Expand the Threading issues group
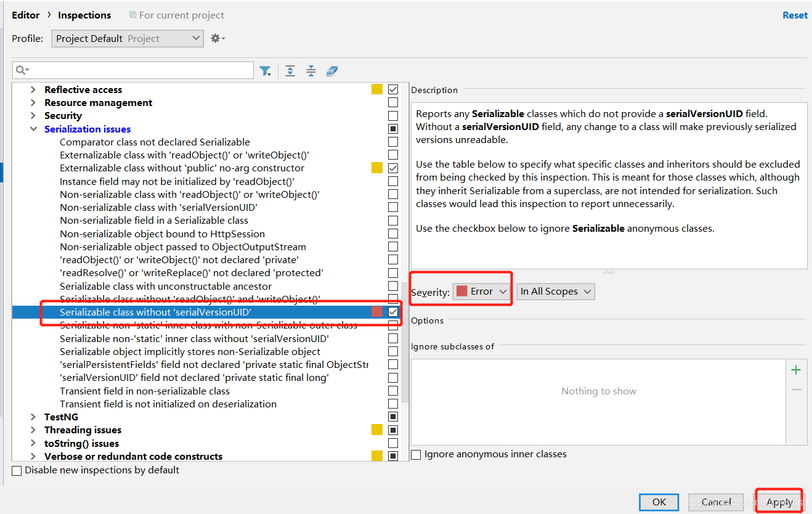 point(33,430)
